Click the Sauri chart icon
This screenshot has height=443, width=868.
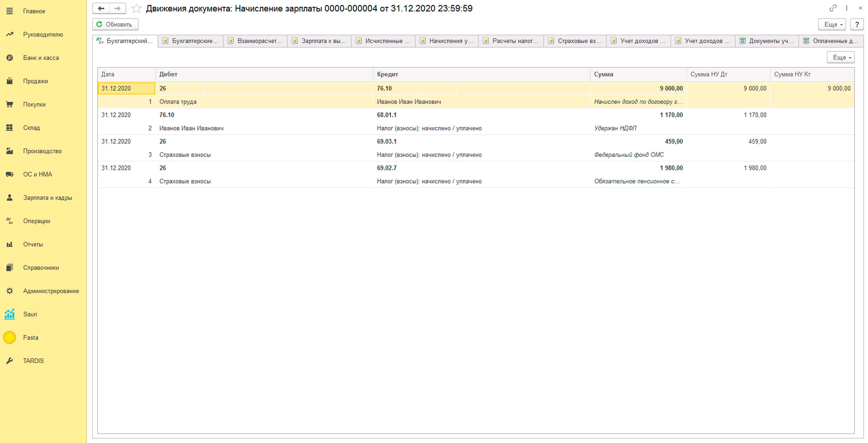click(x=9, y=314)
